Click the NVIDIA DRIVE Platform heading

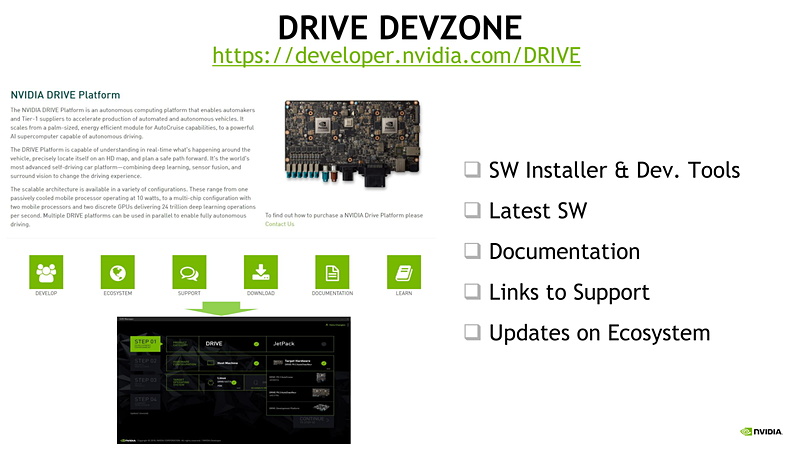65,95
